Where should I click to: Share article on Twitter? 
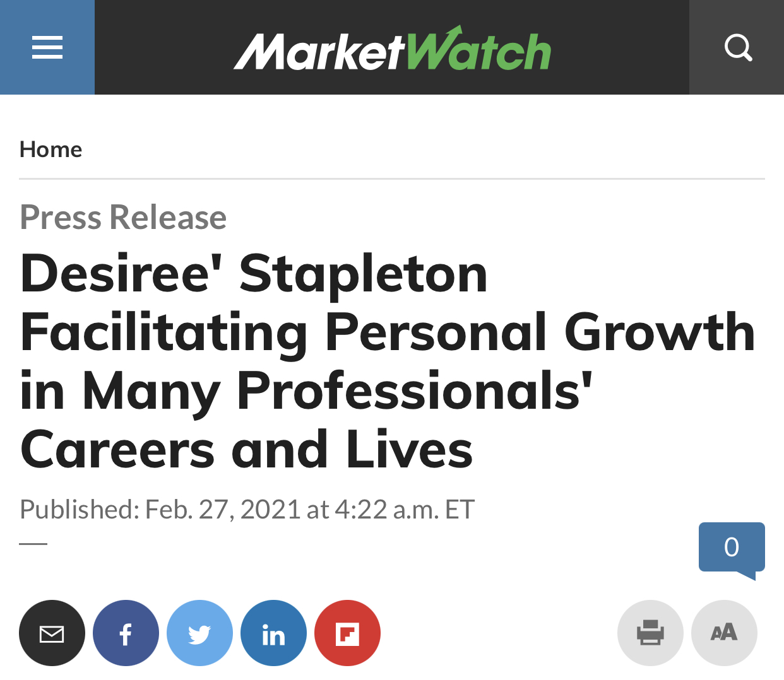pos(199,633)
